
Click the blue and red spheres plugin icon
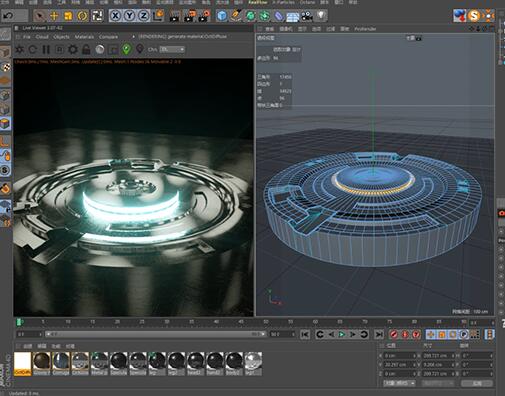[x=460, y=15]
